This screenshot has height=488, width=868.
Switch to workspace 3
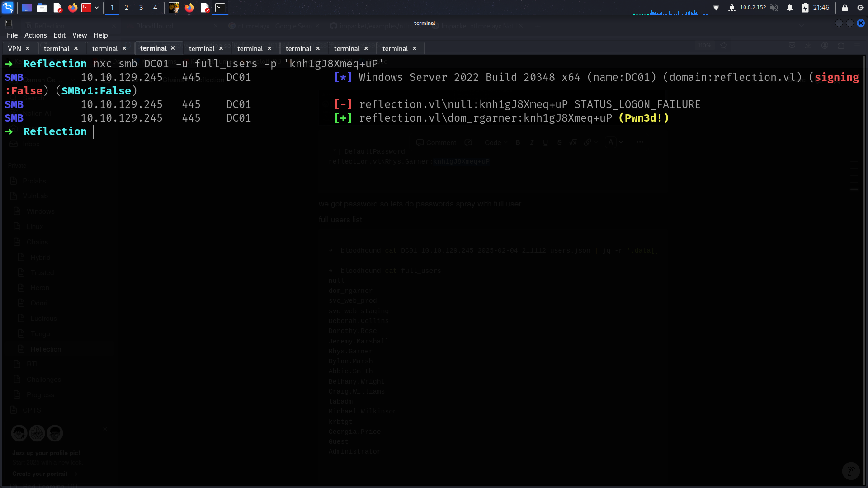141,8
